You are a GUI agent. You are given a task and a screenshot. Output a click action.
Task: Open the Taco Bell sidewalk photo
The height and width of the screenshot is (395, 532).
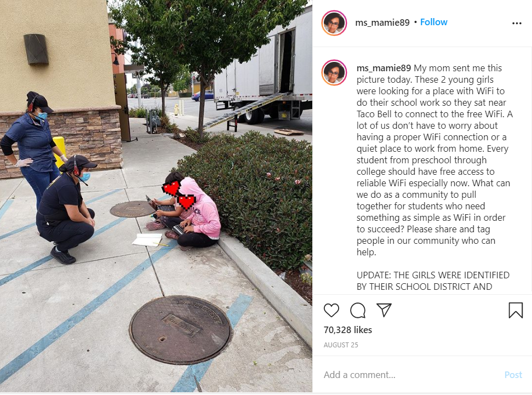(156, 196)
